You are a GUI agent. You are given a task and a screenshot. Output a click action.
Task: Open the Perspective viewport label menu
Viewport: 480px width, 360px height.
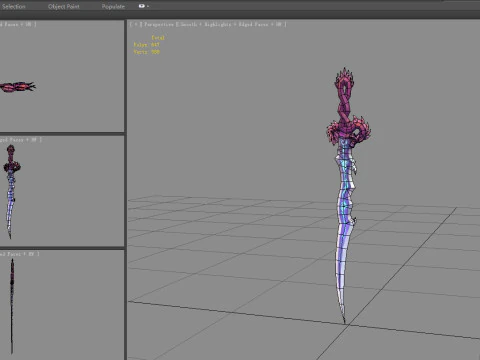[159, 24]
